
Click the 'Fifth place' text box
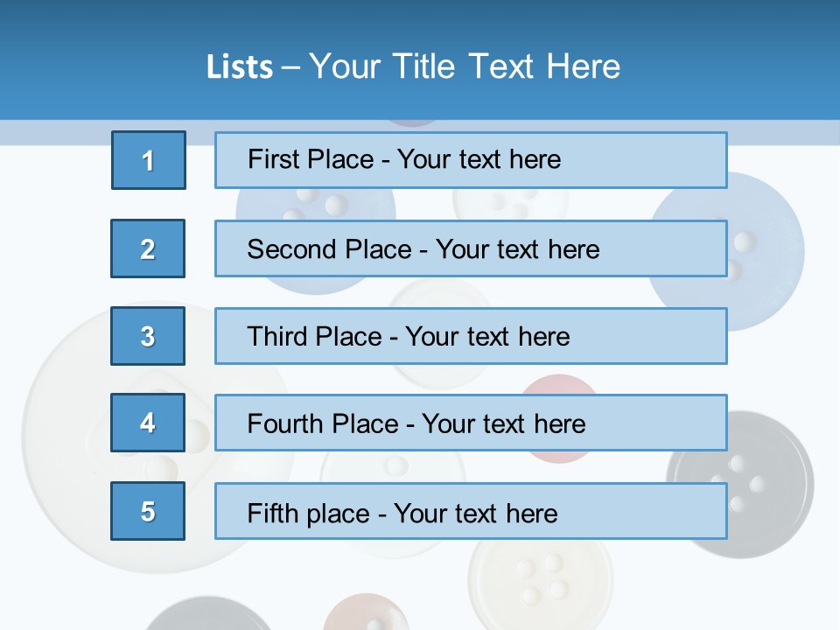coord(471,511)
